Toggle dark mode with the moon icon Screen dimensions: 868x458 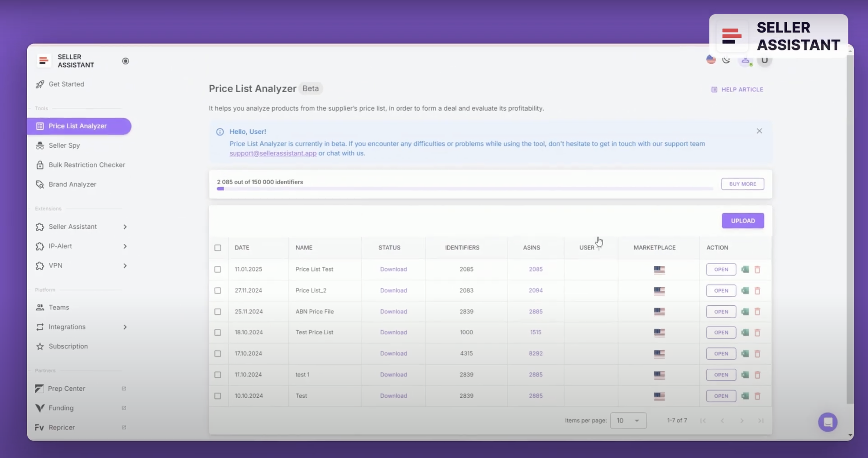(x=726, y=60)
